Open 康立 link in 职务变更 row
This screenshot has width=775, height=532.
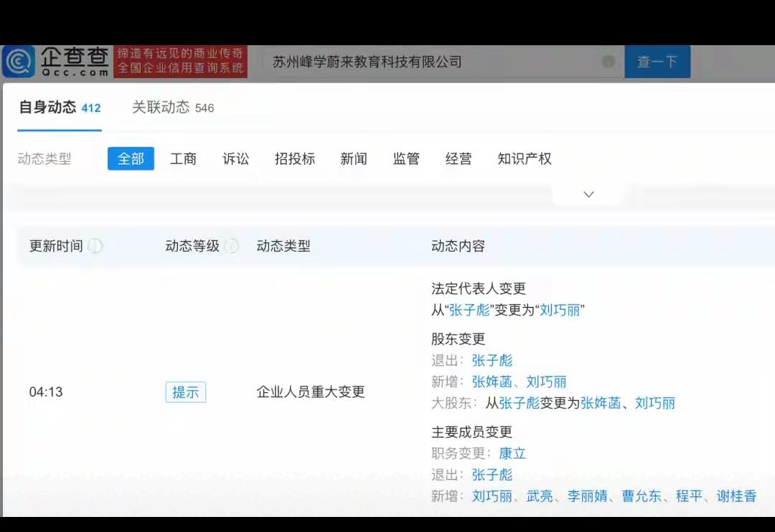pos(512,453)
